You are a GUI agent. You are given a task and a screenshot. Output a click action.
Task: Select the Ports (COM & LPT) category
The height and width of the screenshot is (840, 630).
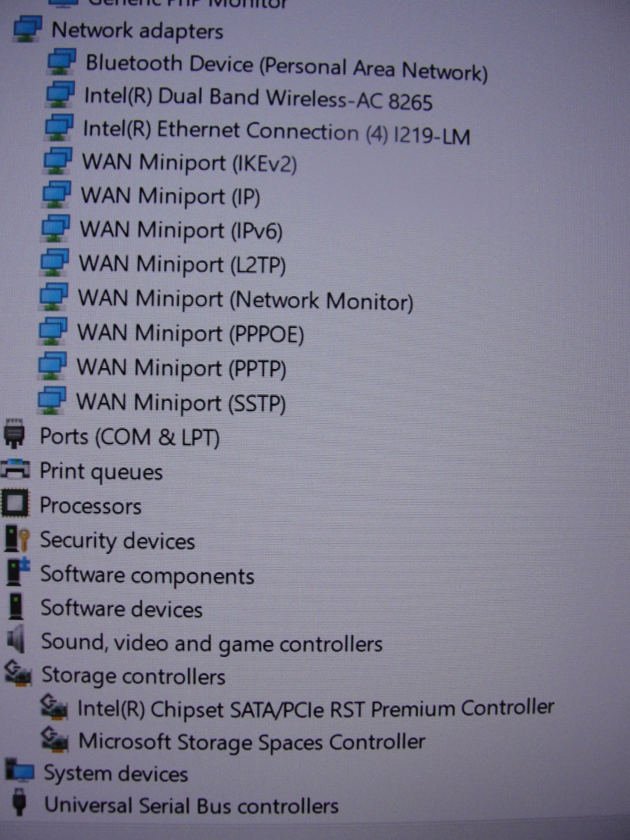coord(130,437)
